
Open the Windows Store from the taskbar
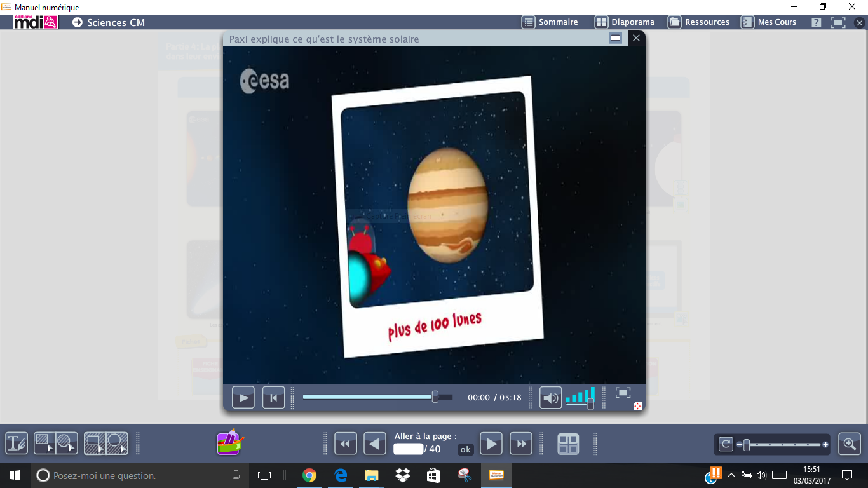(433, 475)
